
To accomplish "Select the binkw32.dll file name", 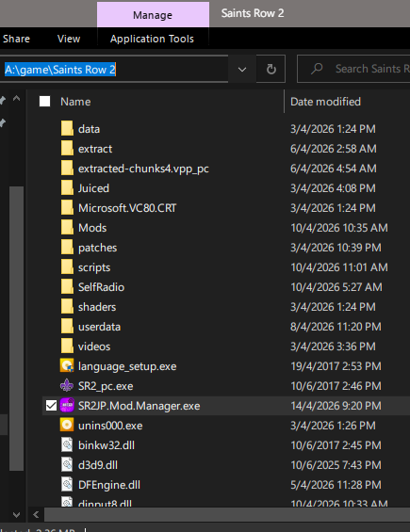I will (107, 445).
